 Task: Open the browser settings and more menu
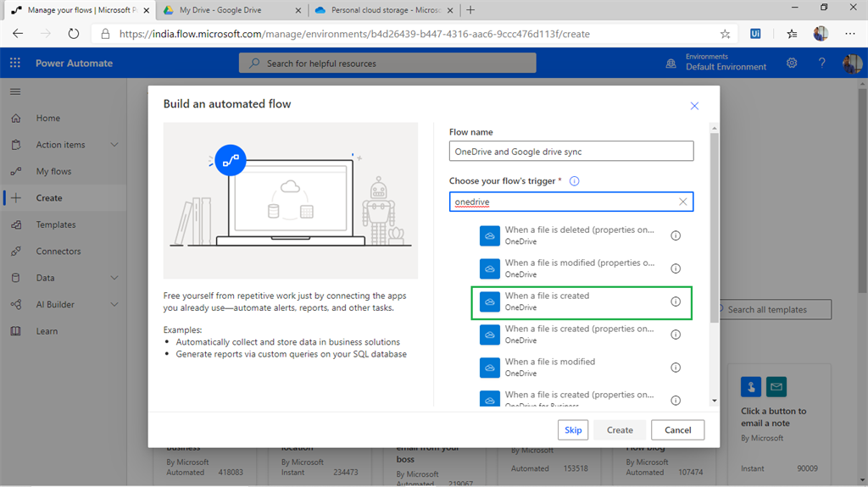[x=850, y=34]
